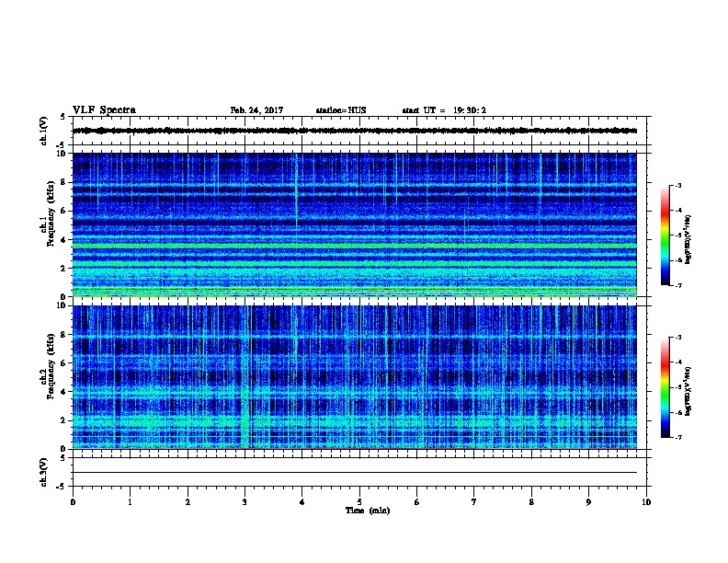
Task: Click the ch.2 spectrogram panel
Action: 355,377
